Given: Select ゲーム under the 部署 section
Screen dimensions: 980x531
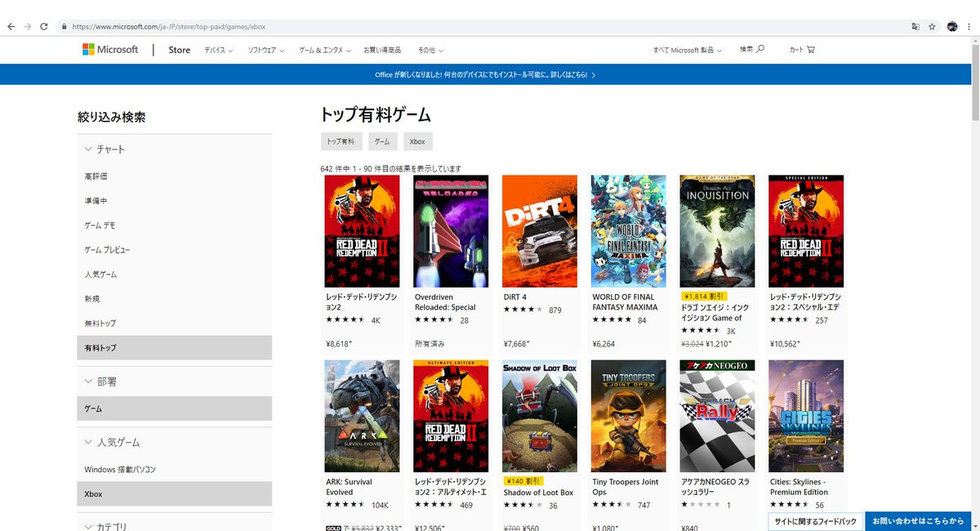Looking at the screenshot, I should click(175, 408).
